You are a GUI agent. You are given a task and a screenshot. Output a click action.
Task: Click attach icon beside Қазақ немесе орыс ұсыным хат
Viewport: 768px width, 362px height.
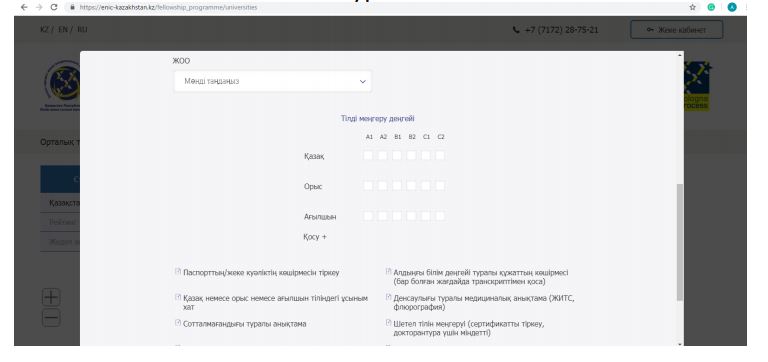178,297
